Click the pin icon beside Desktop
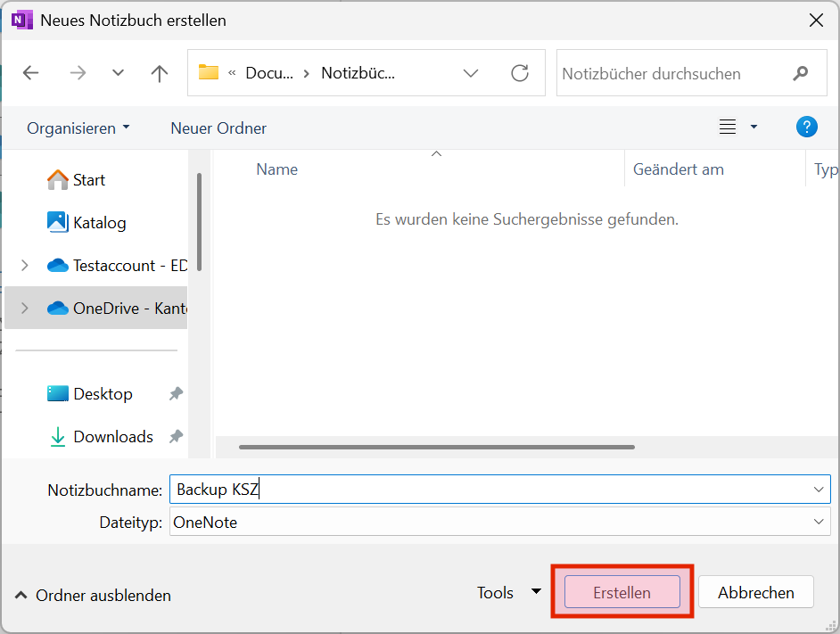The width and height of the screenshot is (840, 634). click(x=176, y=394)
